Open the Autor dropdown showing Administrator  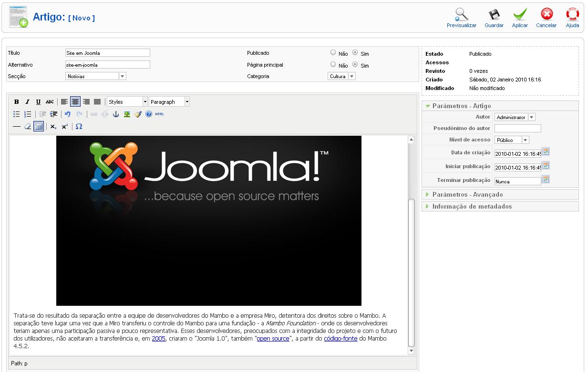click(515, 117)
